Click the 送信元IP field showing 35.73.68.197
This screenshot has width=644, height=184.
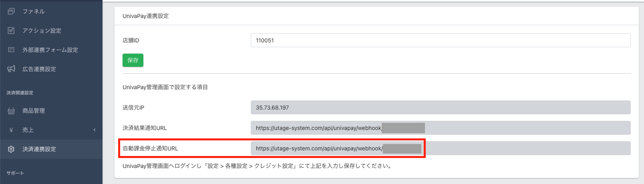(440, 108)
